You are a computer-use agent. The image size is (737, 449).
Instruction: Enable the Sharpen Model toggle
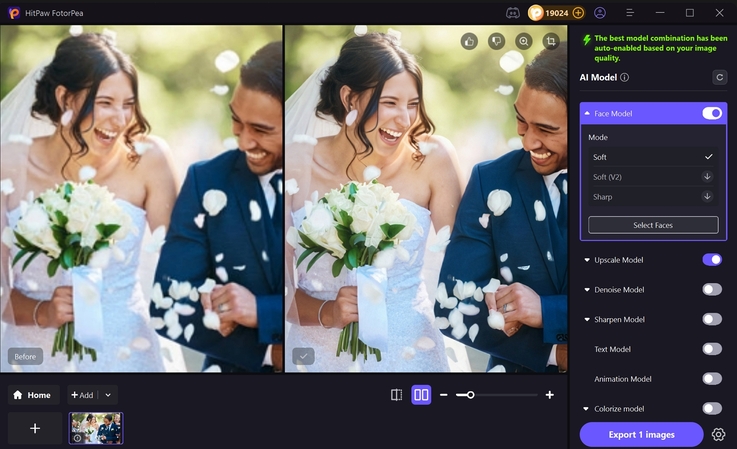click(712, 319)
